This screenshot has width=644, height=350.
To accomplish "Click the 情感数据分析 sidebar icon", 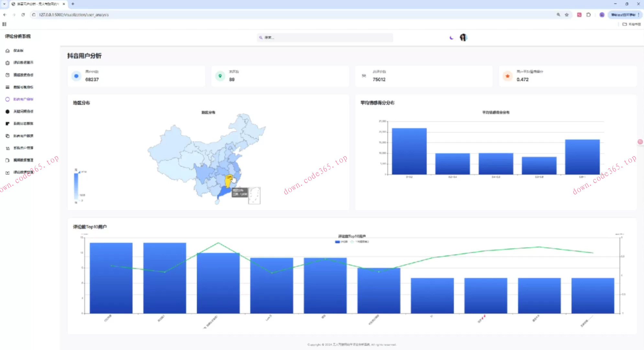I will pyautogui.click(x=7, y=75).
